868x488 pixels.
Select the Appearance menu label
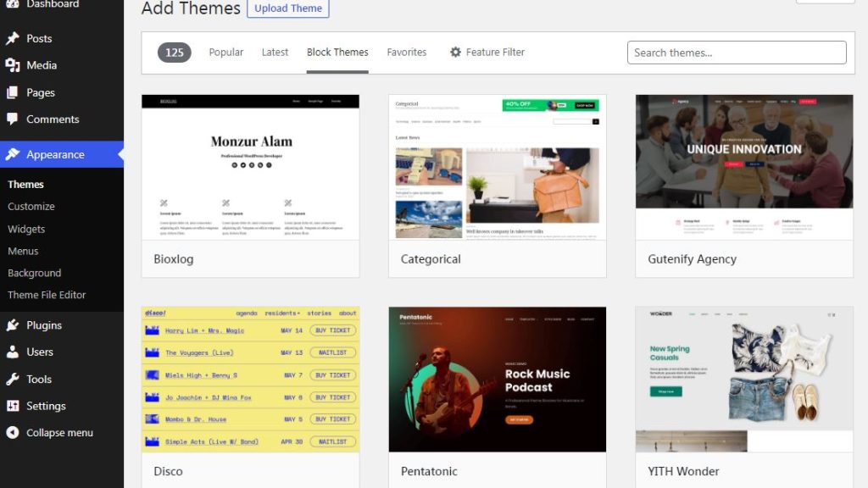[x=55, y=154]
